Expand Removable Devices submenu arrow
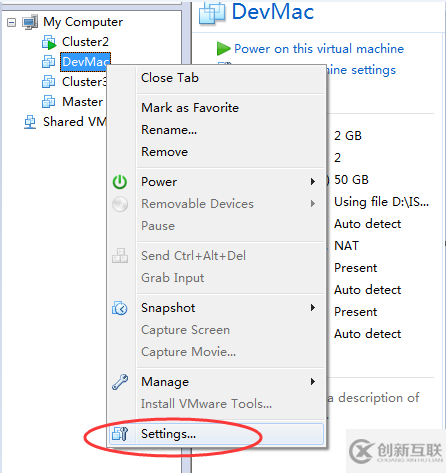Viewport: 446px width, 473px height. pos(313,204)
